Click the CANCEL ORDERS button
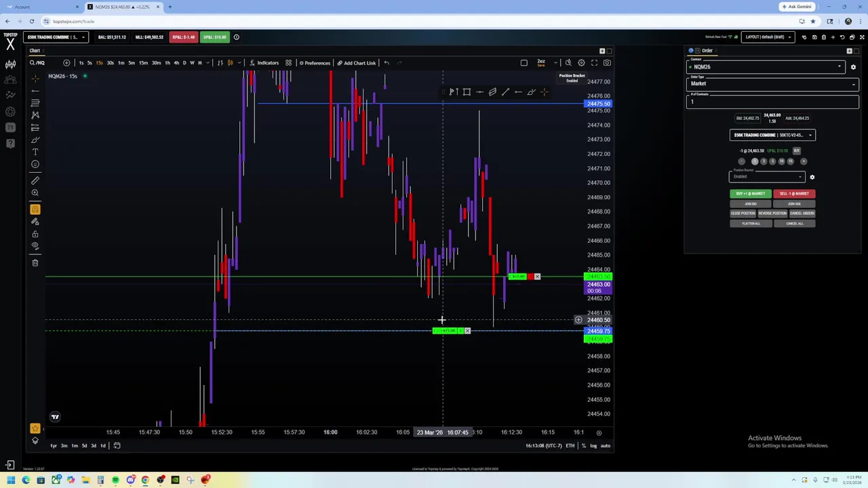This screenshot has width=868, height=488. tap(802, 213)
